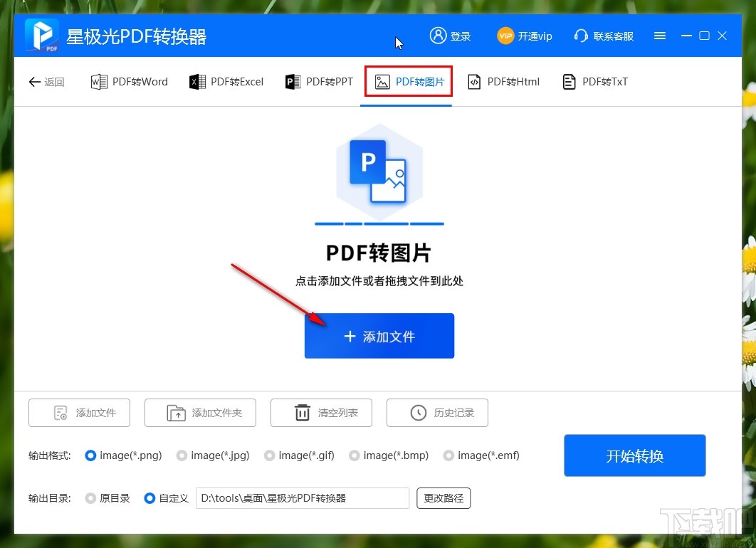Select image(*.jpg) output format
The image size is (756, 548).
point(182,455)
